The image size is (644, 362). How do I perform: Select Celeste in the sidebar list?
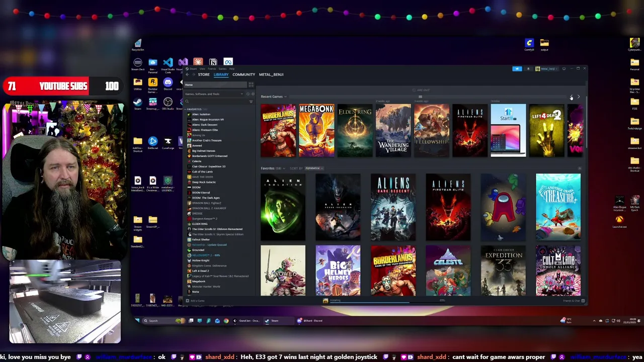pyautogui.click(x=197, y=161)
